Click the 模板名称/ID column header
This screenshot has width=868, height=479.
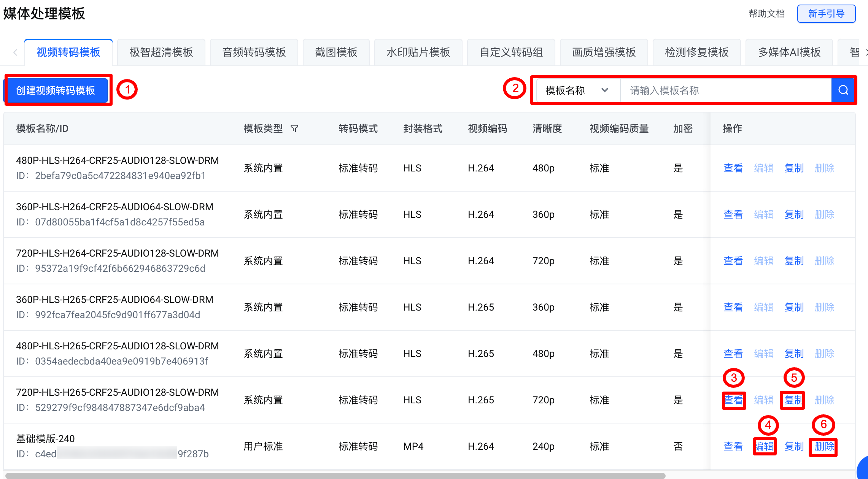[x=42, y=128]
